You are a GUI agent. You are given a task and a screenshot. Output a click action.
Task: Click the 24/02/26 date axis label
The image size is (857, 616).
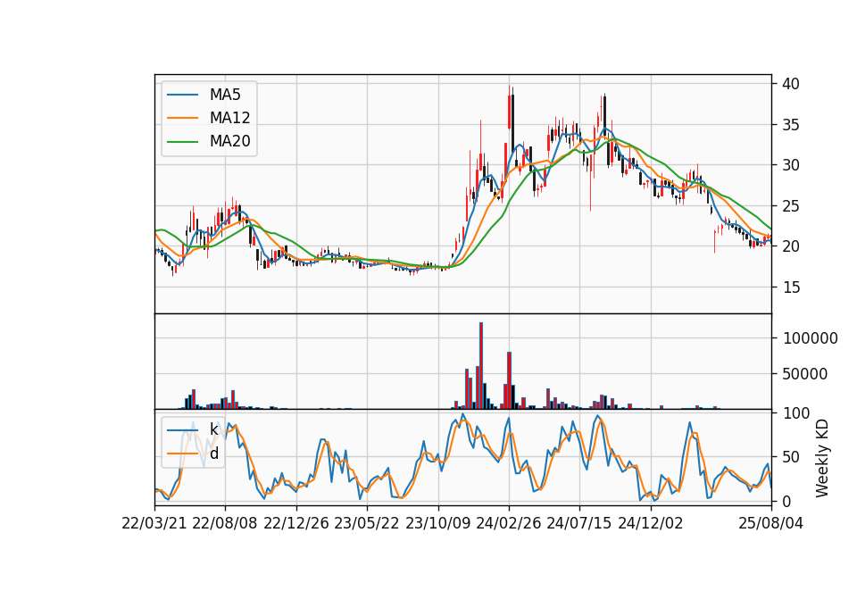tap(508, 523)
